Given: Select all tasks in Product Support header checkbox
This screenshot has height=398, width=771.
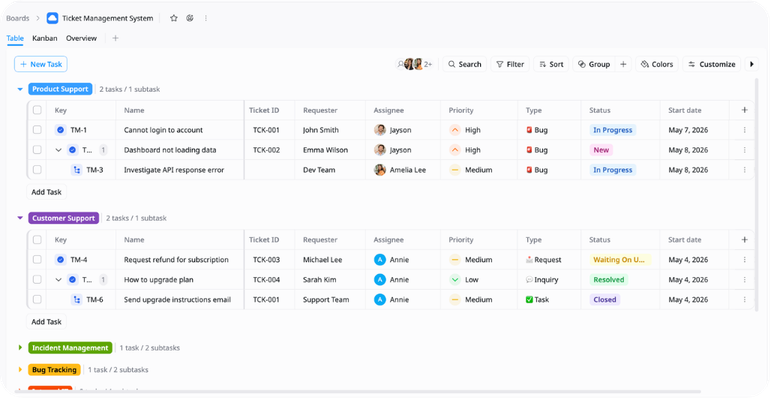Looking at the screenshot, I should click(x=37, y=110).
